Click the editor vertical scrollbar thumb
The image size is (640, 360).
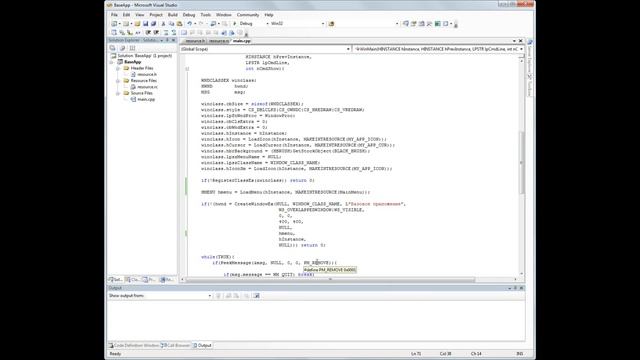pos(521,163)
